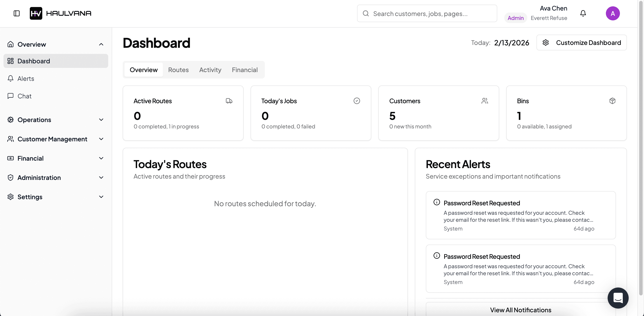
Task: Click the checkmark icon on Today's Jobs card
Action: (357, 101)
